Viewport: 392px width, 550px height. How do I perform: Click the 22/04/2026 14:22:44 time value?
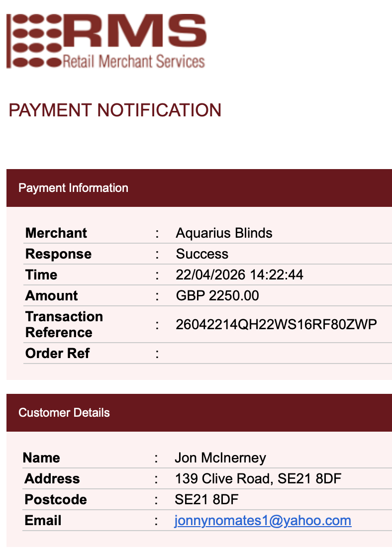tap(239, 275)
